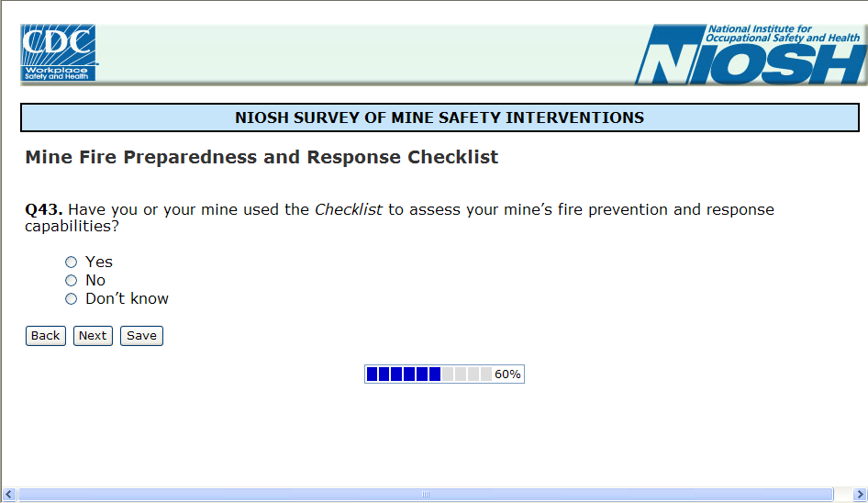Mark the Don't know radio button
Screen dimensions: 868x503
tap(71, 299)
